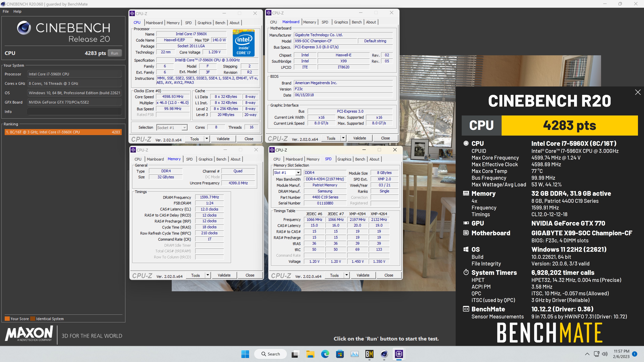Image resolution: width=644 pixels, height=362 pixels.
Task: Open the Cinebench File menu
Action: click(6, 11)
